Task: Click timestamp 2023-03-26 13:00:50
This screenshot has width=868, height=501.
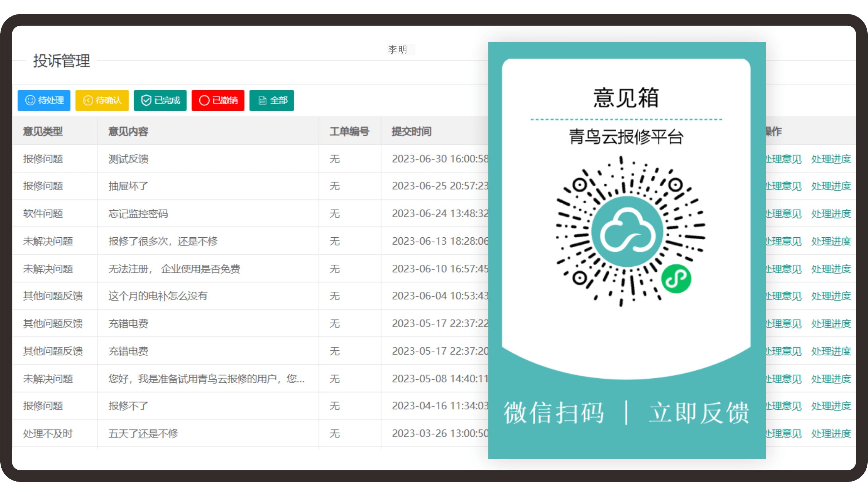Action: pos(440,433)
